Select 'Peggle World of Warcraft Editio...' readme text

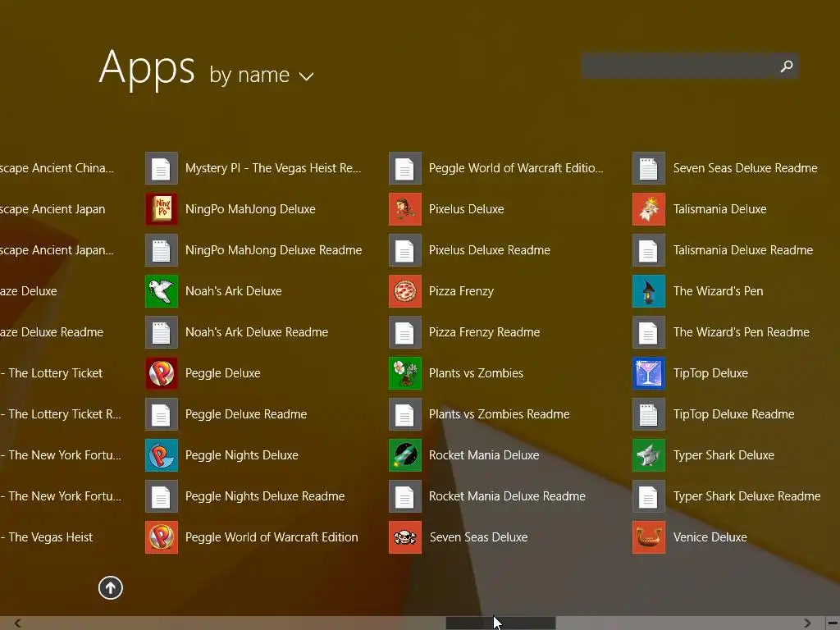tap(516, 168)
